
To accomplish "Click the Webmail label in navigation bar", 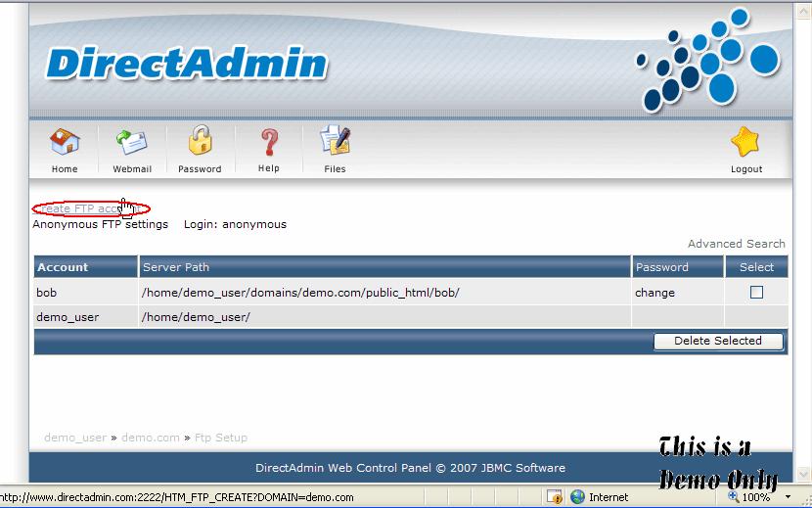I will 132,169.
